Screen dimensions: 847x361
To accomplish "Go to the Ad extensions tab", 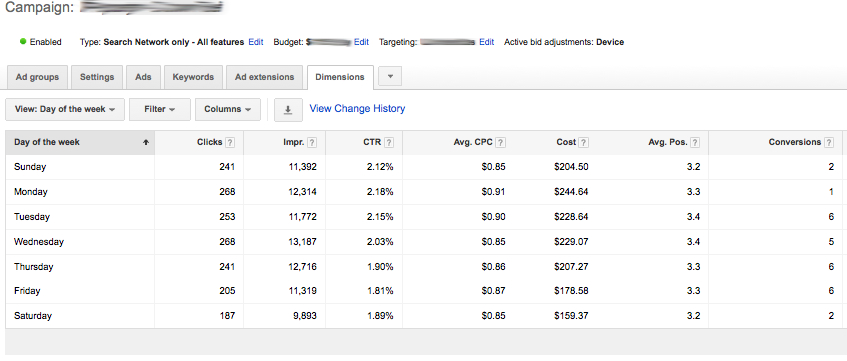I will [x=265, y=77].
